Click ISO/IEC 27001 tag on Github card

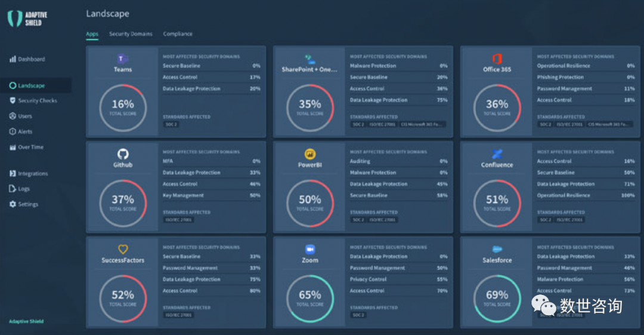point(178,220)
